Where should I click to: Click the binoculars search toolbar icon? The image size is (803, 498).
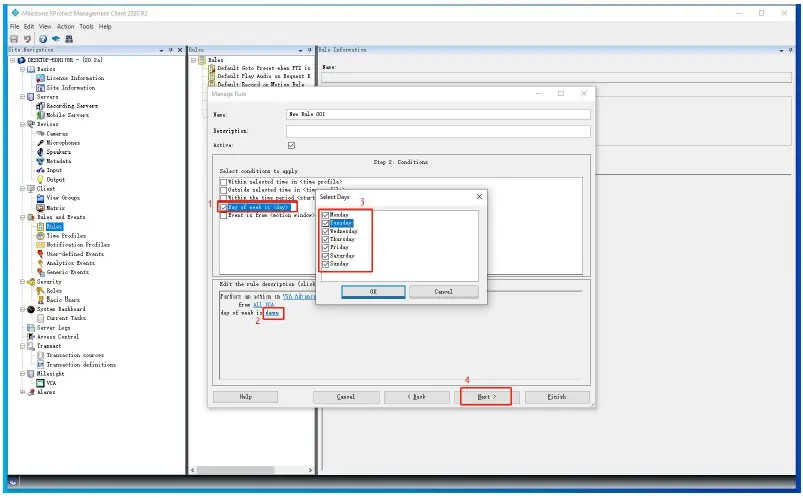click(69, 39)
